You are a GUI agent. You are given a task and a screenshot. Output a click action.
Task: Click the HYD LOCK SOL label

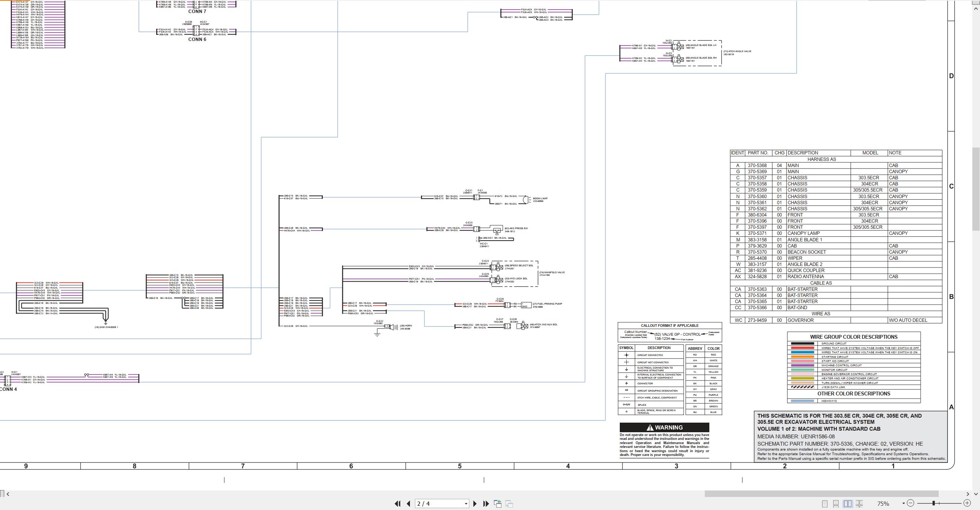click(516, 279)
